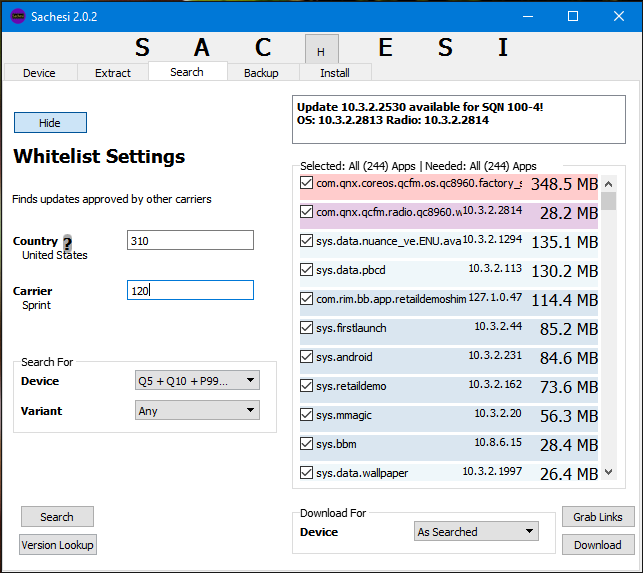Click version 10.3.2.113 of sys.data.pbcd
Screen dimensions: 643x573
tap(495, 268)
